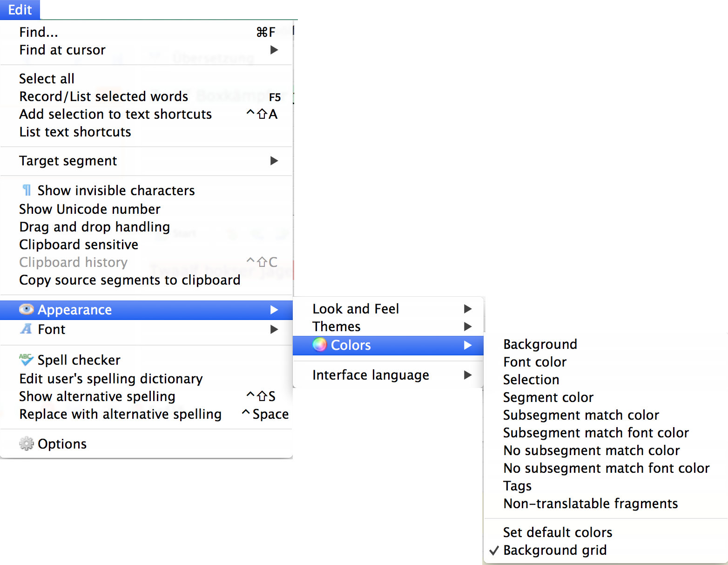Viewport: 728px width, 565px height.
Task: Toggle Clipboard sensitive option
Action: point(79,245)
